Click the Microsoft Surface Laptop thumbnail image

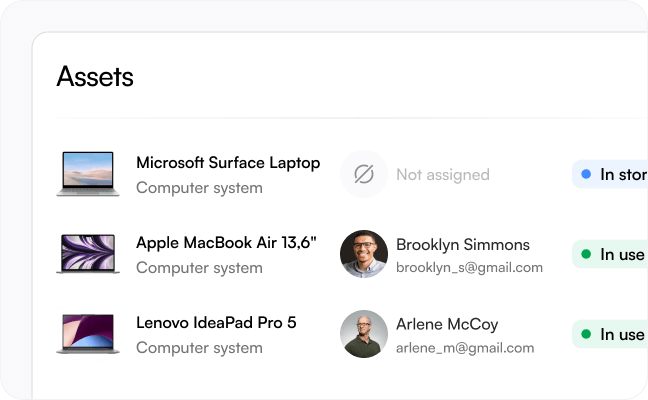click(x=88, y=174)
